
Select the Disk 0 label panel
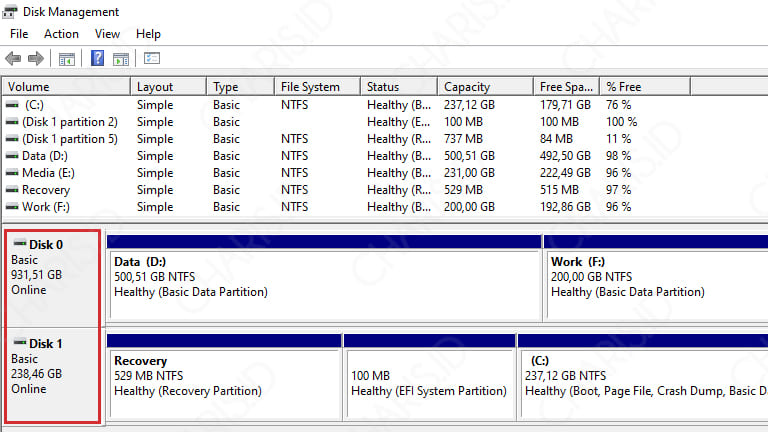tap(52, 279)
